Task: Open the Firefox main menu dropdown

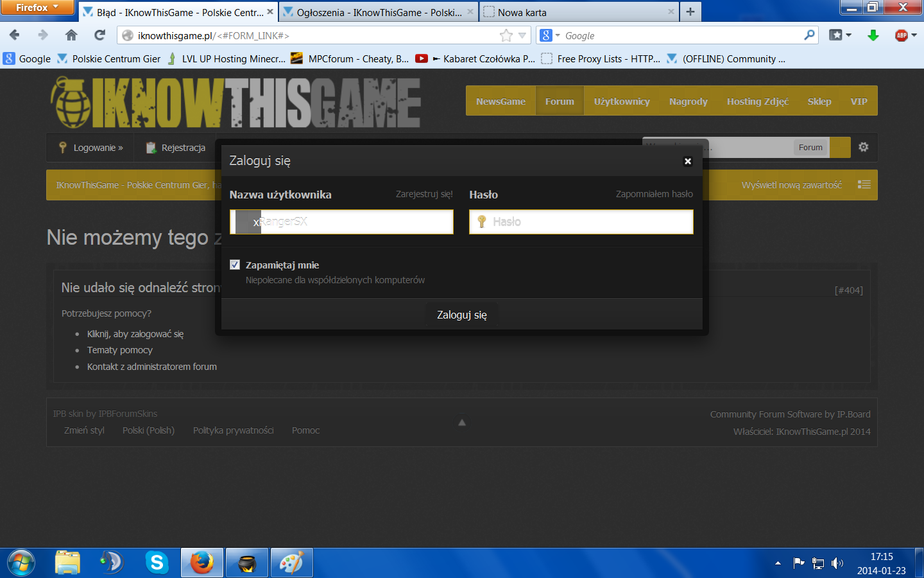Action: point(37,8)
